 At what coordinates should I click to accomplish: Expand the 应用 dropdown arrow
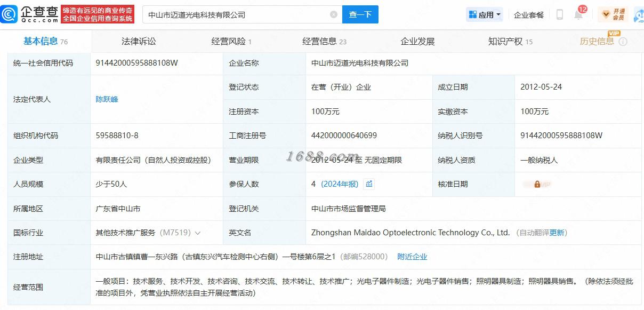coord(498,14)
